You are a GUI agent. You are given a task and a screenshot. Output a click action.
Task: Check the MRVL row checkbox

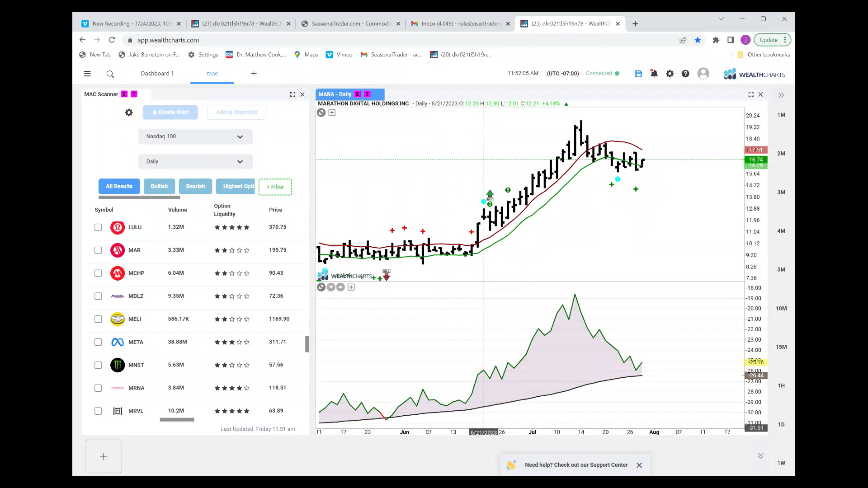98,411
